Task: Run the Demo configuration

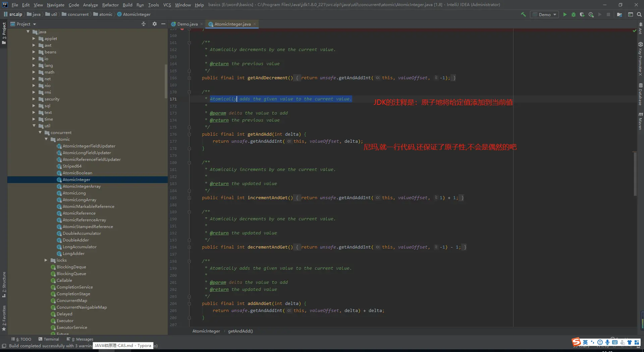Action: (565, 14)
